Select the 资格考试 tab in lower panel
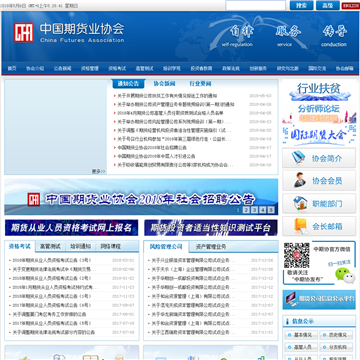This screenshot has width=360, height=360. pyautogui.click(x=20, y=246)
